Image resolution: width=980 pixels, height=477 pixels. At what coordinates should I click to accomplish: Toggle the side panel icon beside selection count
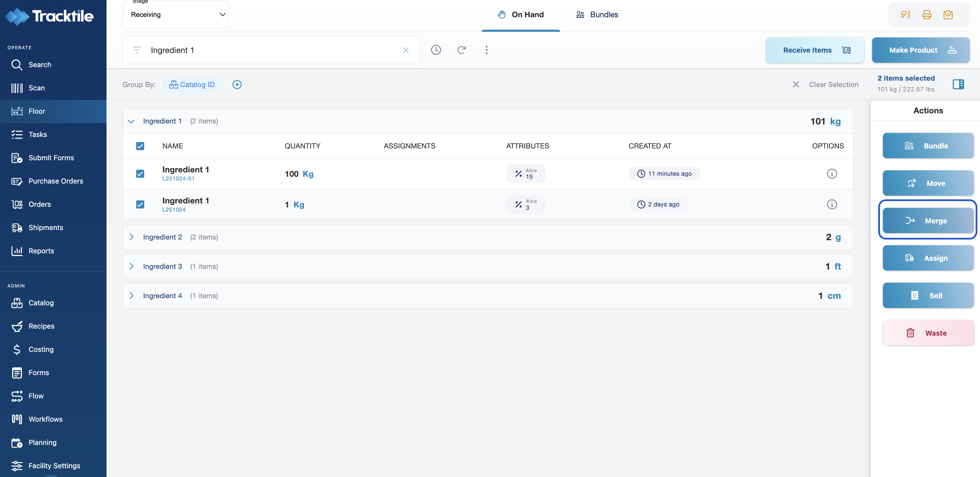click(958, 84)
